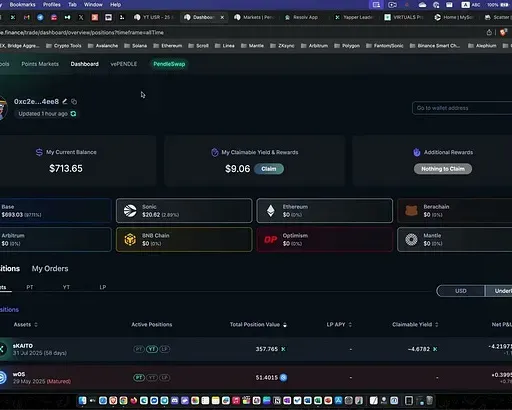Click the Ethereum chain diamond logo
Screen dimensions: 512x410
tap(271, 211)
